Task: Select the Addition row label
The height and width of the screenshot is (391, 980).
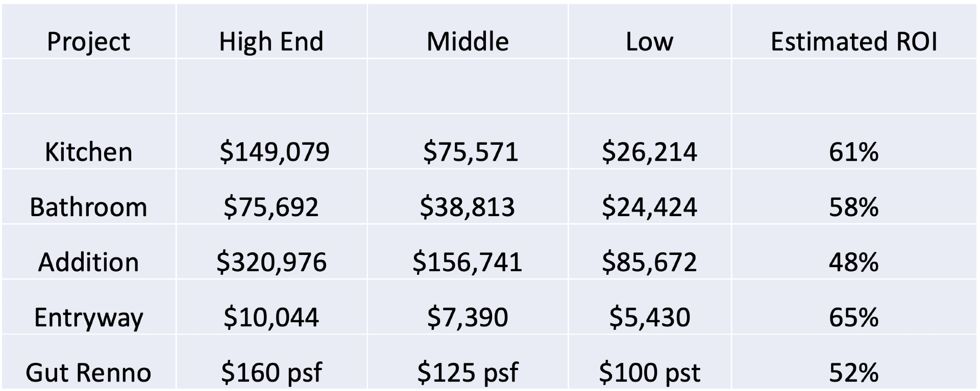Action: coord(88,262)
